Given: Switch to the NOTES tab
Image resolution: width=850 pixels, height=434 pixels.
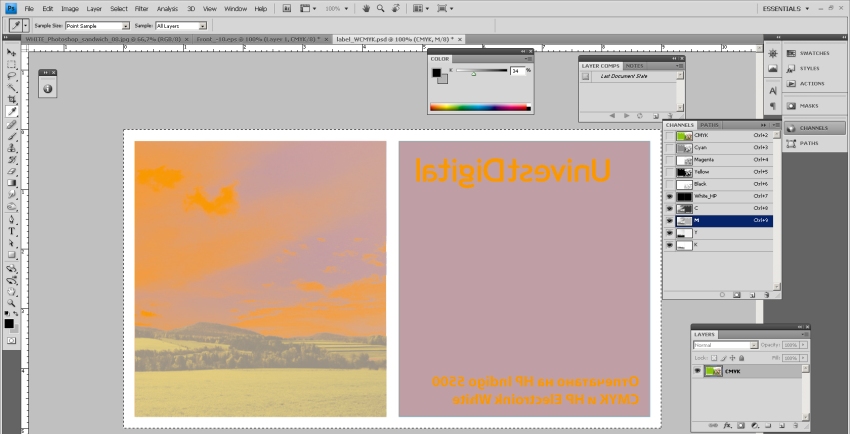Looking at the screenshot, I should click(634, 66).
